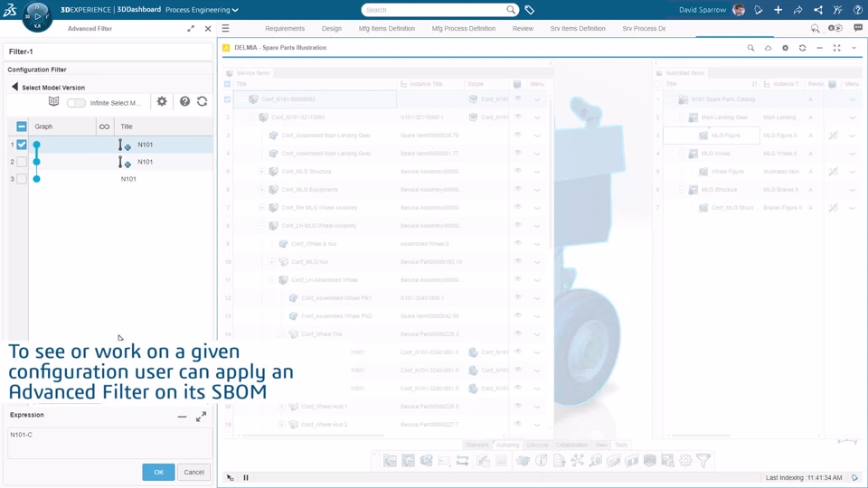Select the Illustrated Items tab
The width and height of the screenshot is (868, 488).
pos(680,73)
